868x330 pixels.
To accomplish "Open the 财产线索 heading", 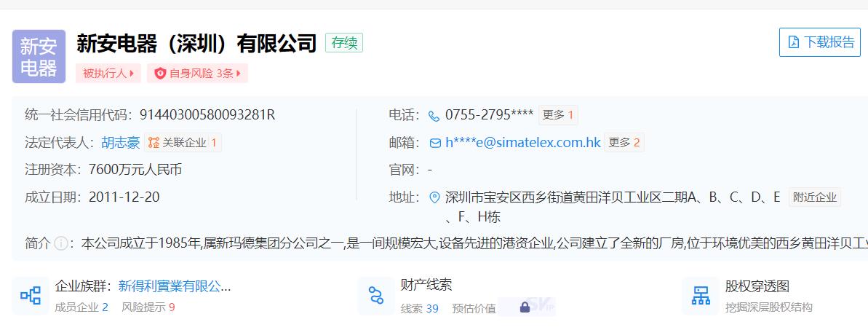I will pyautogui.click(x=426, y=285).
